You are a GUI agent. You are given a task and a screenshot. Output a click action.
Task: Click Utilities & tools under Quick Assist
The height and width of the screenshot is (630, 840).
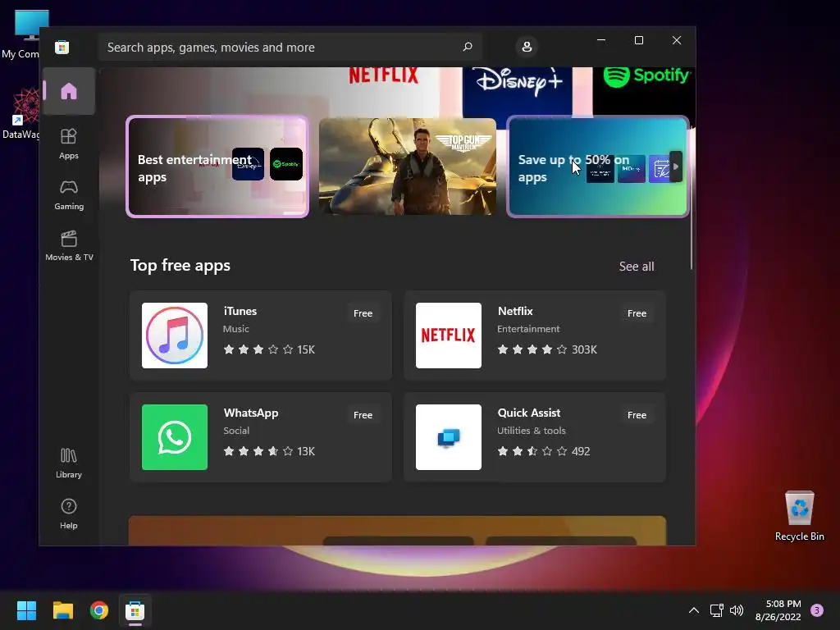point(532,431)
